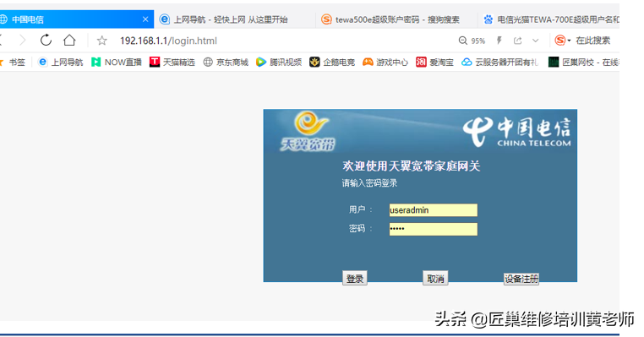
Task: Focus the 在此搜索 search box
Action: pos(592,41)
